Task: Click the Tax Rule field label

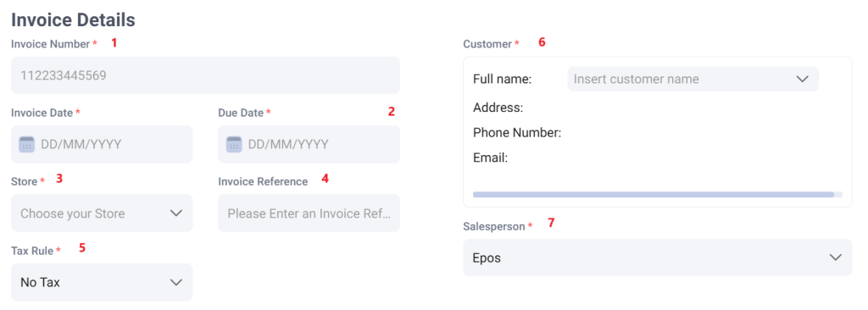Action: coord(32,251)
